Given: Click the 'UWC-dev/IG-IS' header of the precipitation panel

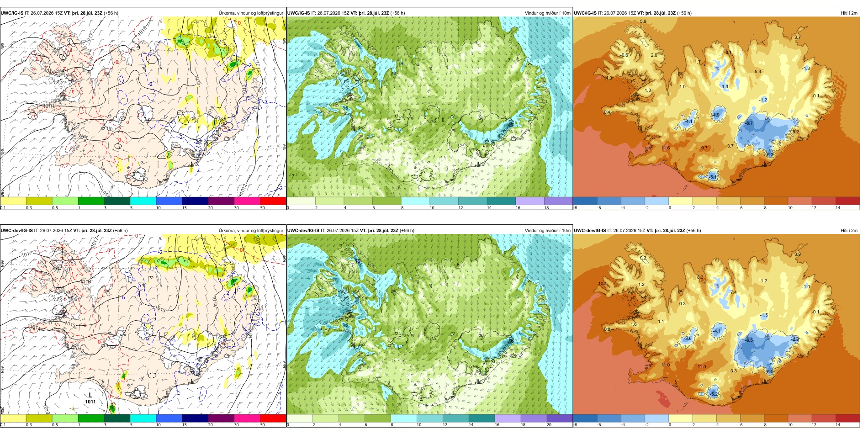Looking at the screenshot, I should point(17,231).
